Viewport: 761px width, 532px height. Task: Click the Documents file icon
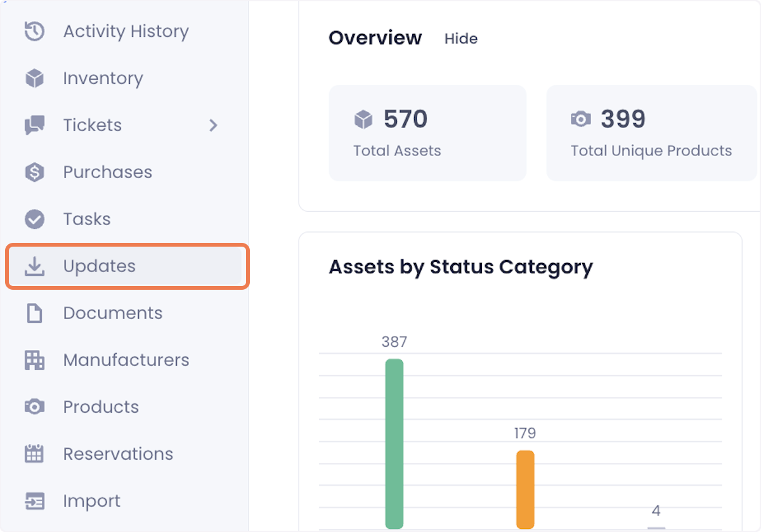coord(34,313)
